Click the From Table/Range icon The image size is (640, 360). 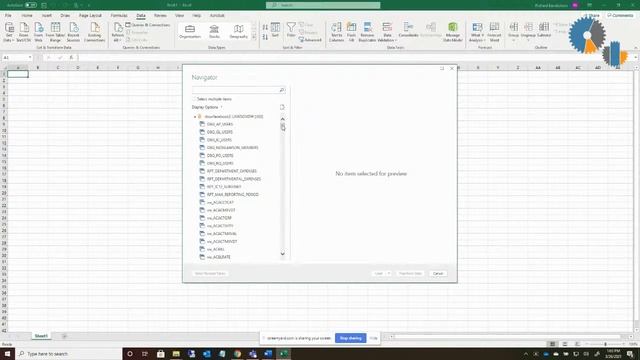point(55,32)
